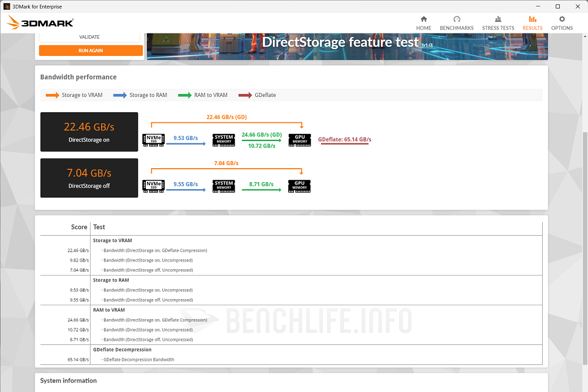
Task: Click GPU Memory icon in DirectStorage on diagram
Action: tap(300, 140)
